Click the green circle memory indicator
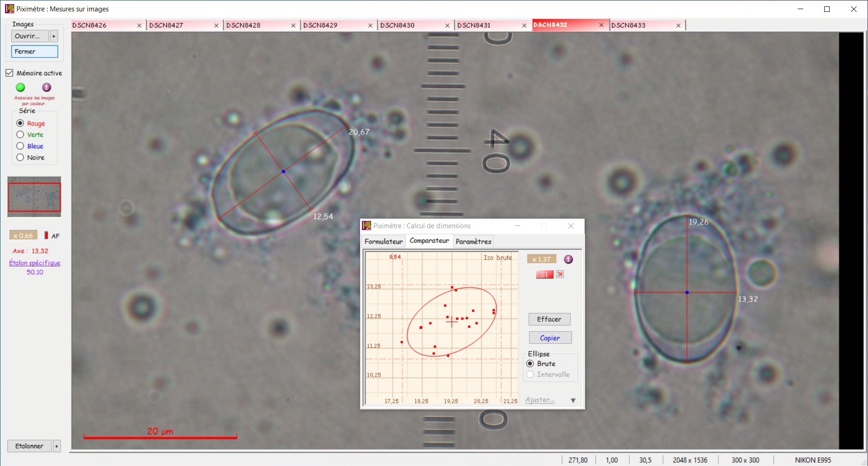Screen dimensions: 868x466 (20, 87)
